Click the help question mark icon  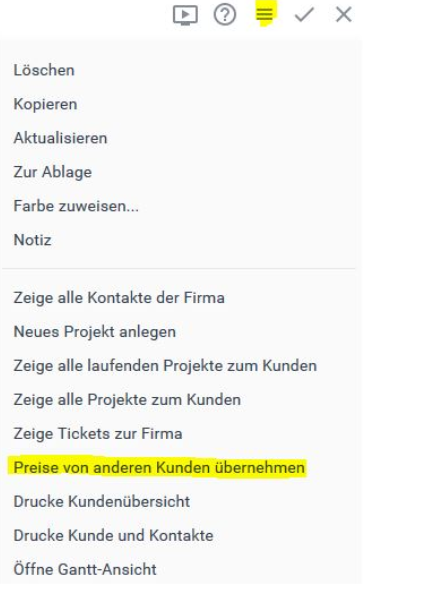coord(225,15)
